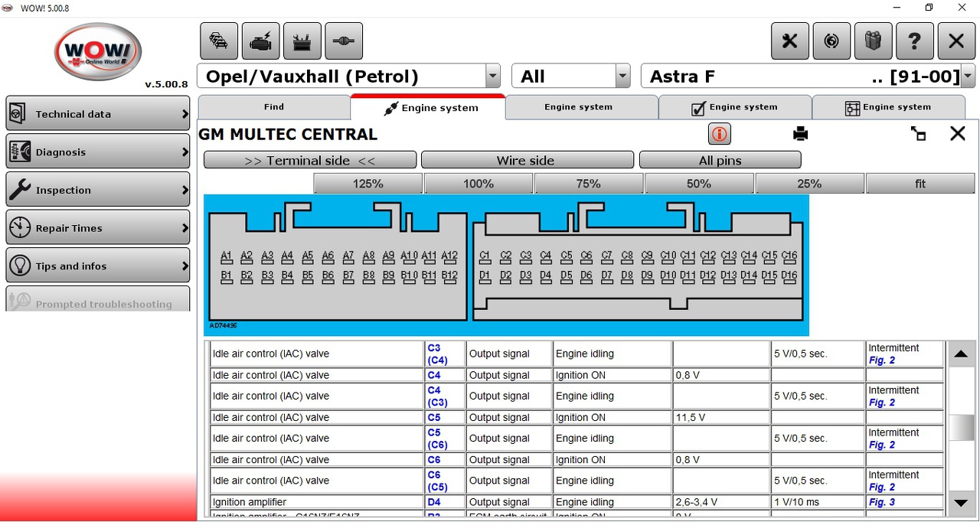
Task: Click the battery toolbar icon
Action: [x=302, y=41]
